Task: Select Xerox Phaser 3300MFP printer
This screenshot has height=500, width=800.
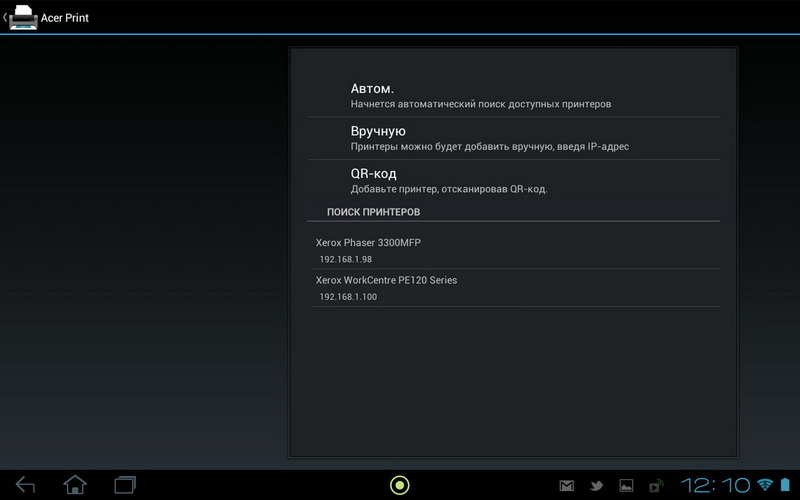Action: tap(515, 250)
